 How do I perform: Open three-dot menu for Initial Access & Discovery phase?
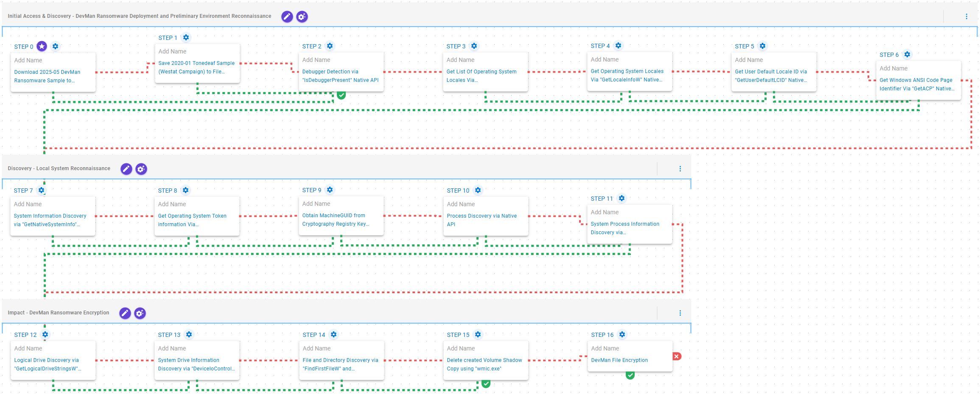pyautogui.click(x=966, y=17)
